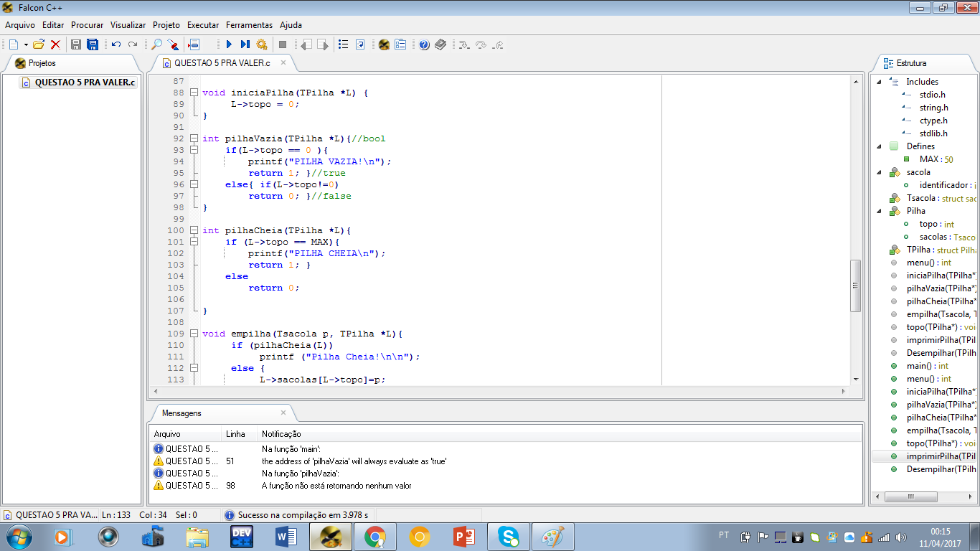Click the Find magnifier icon
The width and height of the screenshot is (980, 551).
click(x=156, y=44)
